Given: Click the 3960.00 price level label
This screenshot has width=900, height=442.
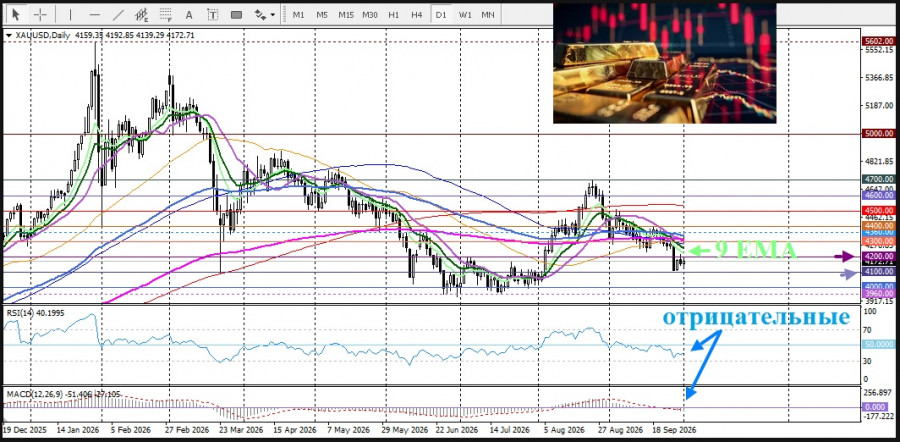Looking at the screenshot, I should click(x=878, y=293).
